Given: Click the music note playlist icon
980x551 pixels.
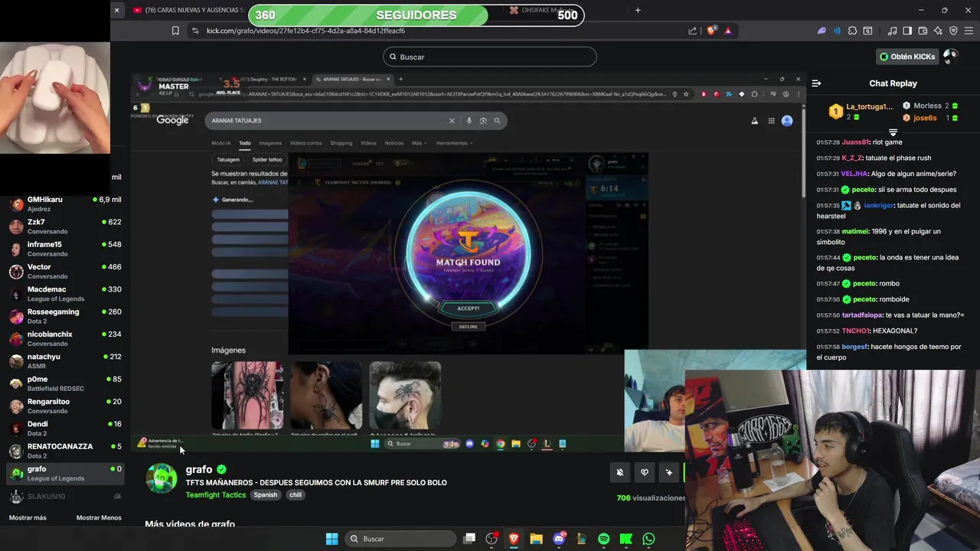Looking at the screenshot, I should tap(892, 31).
